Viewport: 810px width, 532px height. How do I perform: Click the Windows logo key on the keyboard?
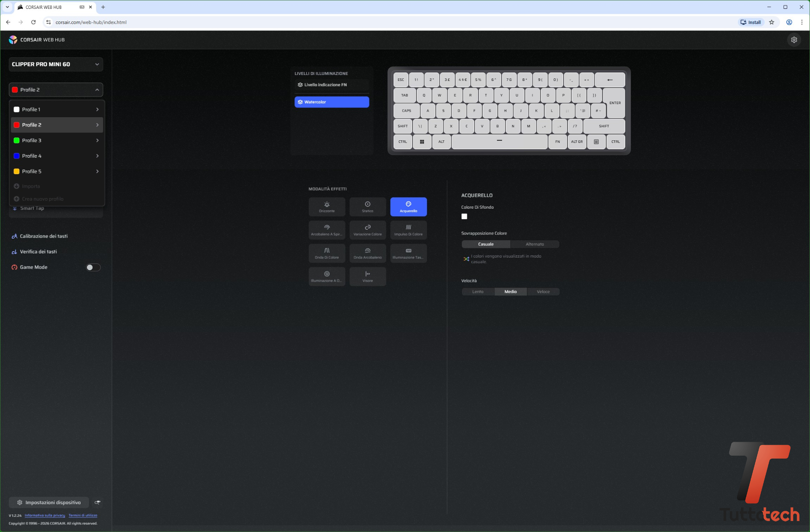422,142
